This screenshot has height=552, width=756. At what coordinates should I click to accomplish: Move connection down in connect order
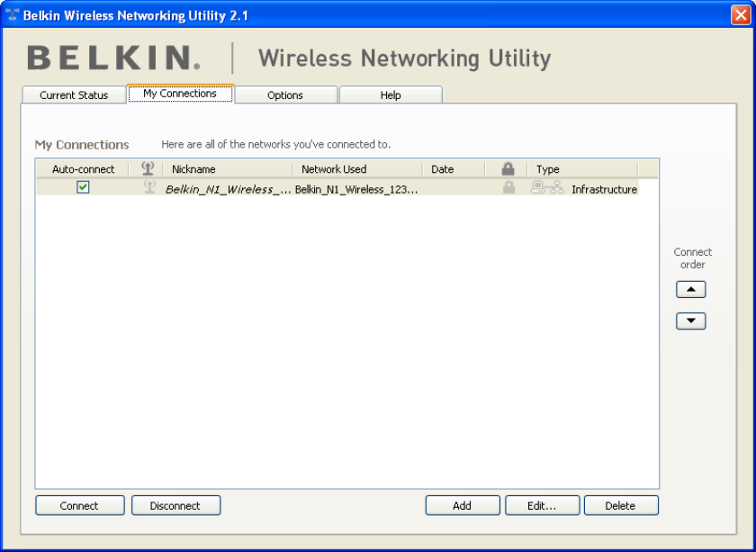coord(691,321)
